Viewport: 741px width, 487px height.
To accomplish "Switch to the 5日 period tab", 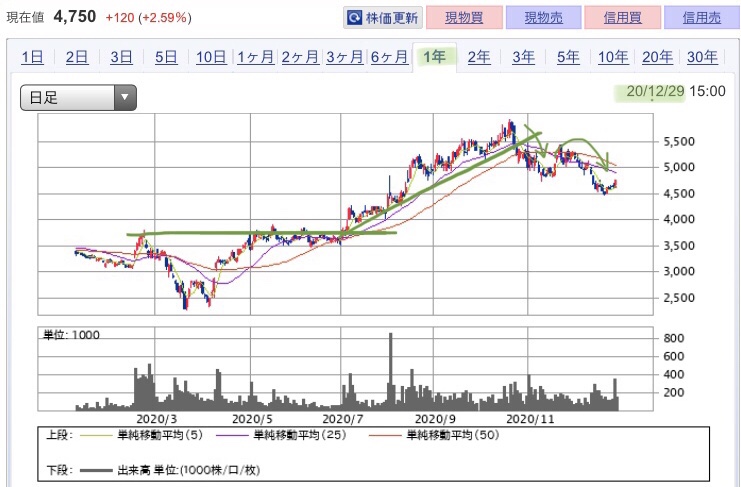I will [166, 57].
